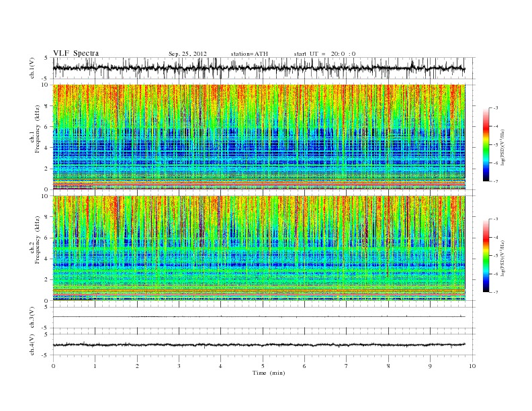Click time axis tick label "9"

click(430, 366)
